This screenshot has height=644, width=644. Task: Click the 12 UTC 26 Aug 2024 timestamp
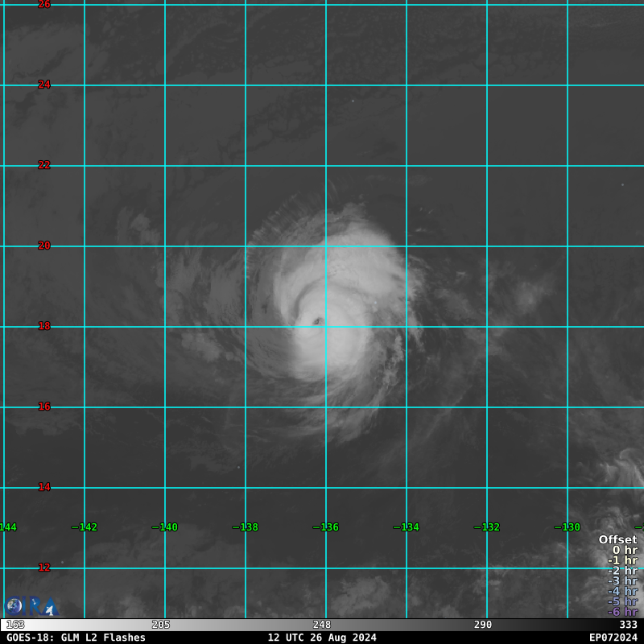322,638
